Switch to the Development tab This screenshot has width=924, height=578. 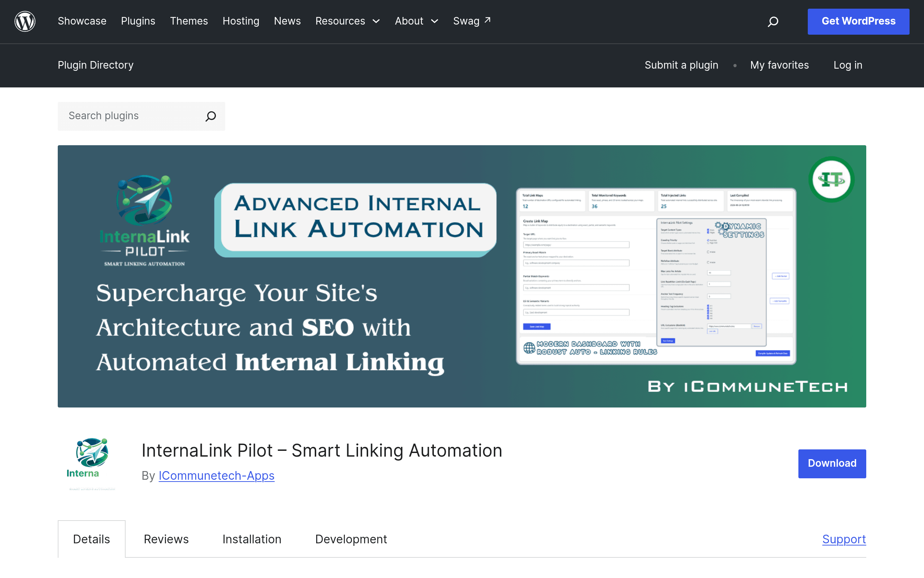pos(351,539)
